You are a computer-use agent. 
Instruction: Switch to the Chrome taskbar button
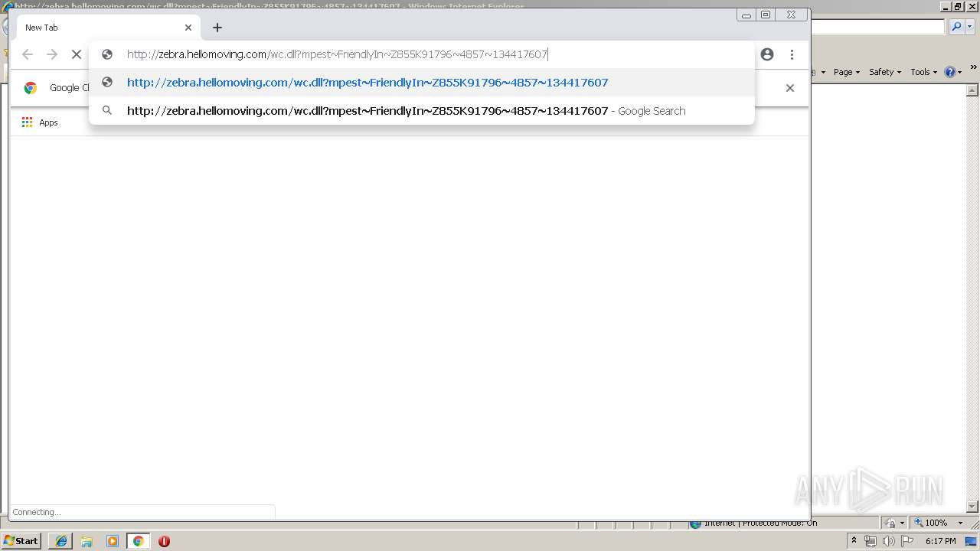[139, 541]
